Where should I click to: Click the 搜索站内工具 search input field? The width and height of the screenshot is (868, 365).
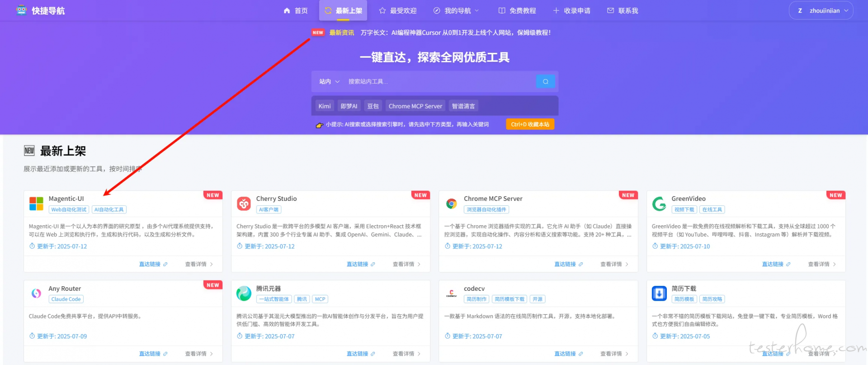pyautogui.click(x=439, y=81)
